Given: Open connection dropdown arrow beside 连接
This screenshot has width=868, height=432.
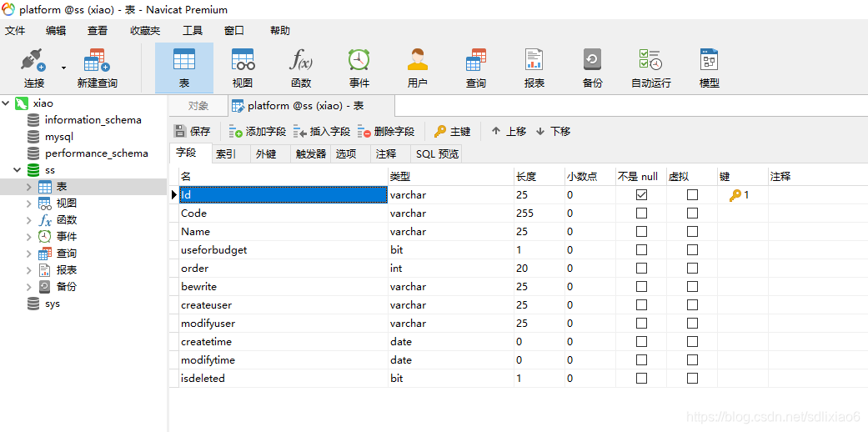Looking at the screenshot, I should coord(63,68).
